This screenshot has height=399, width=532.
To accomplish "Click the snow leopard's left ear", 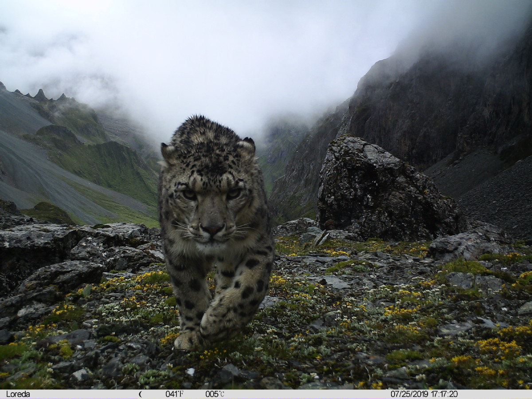I will (x=168, y=152).
